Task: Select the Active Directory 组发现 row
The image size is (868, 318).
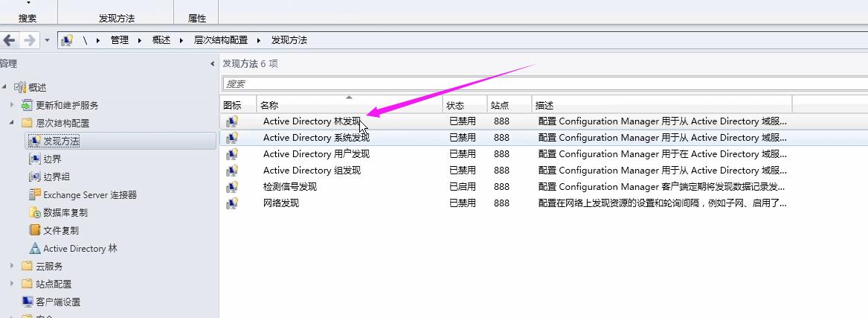Action: 544,170
